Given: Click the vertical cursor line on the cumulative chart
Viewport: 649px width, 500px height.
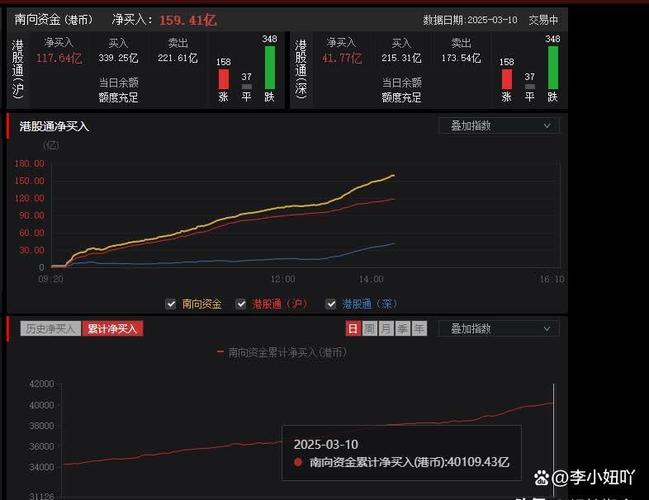Looking at the screenshot, I should [x=554, y=441].
